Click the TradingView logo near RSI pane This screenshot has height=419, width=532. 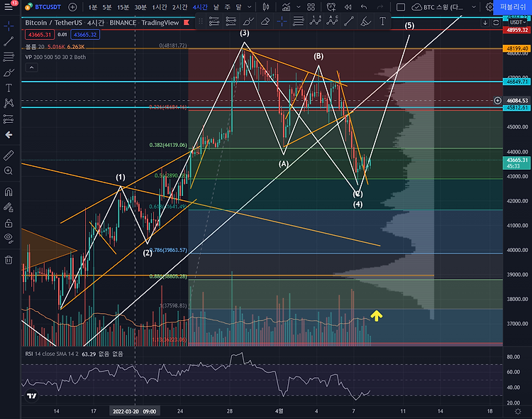(31, 396)
